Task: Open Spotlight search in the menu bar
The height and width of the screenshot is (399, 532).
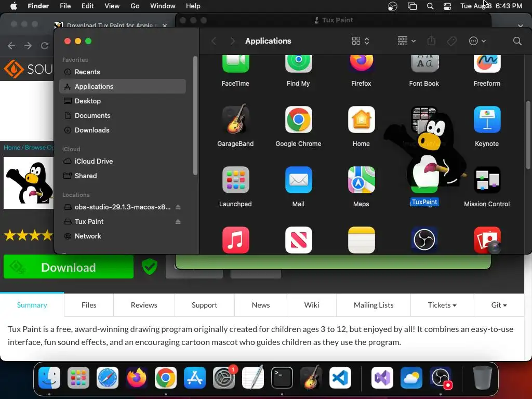Action: click(x=430, y=6)
